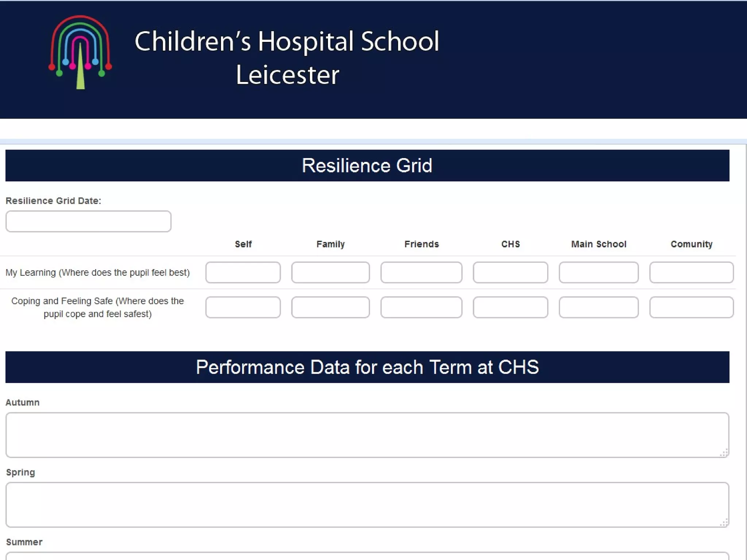The height and width of the screenshot is (560, 747).
Task: Select My Learning Family input box
Action: (330, 272)
